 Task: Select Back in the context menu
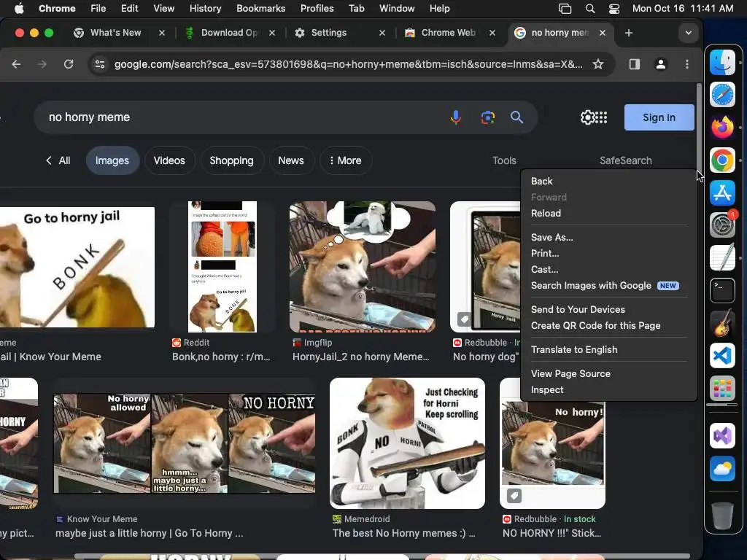point(609,181)
